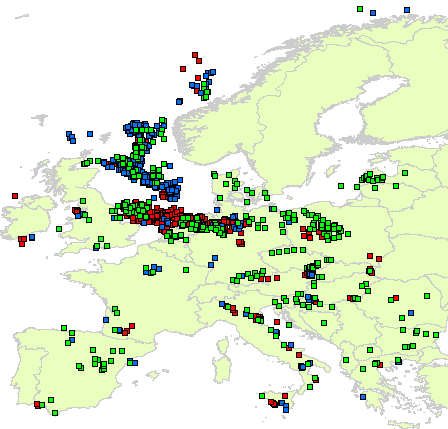This screenshot has width=448, height=429.
Task: Click the rightmost blue marker at the map's top edge
Action: 407,10
